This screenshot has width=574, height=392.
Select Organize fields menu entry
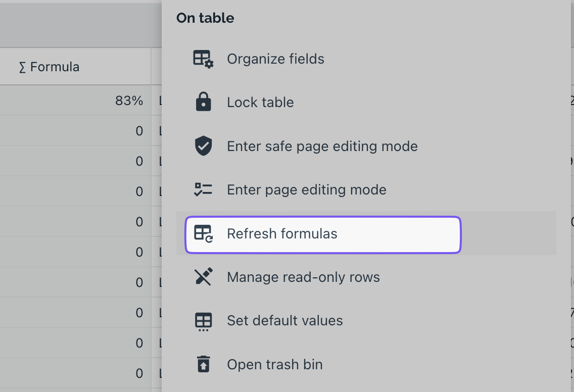coord(366,59)
